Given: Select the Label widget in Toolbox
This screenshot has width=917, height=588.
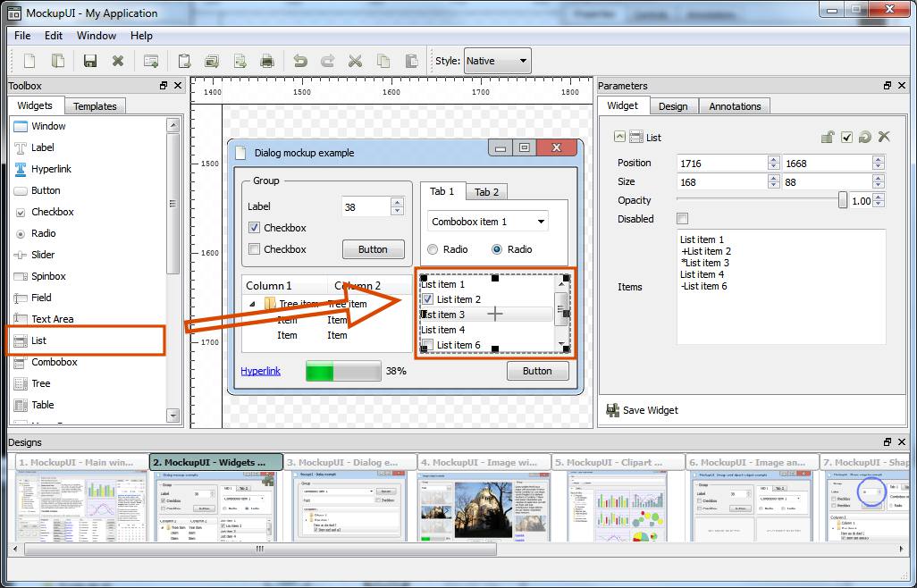Looking at the screenshot, I should click(x=34, y=147).
